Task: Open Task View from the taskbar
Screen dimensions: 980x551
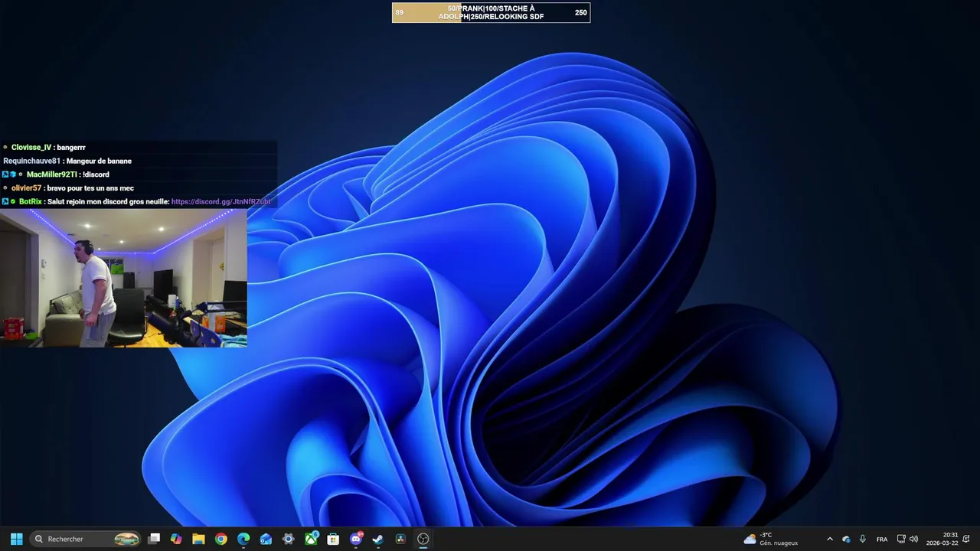Action: [154, 539]
